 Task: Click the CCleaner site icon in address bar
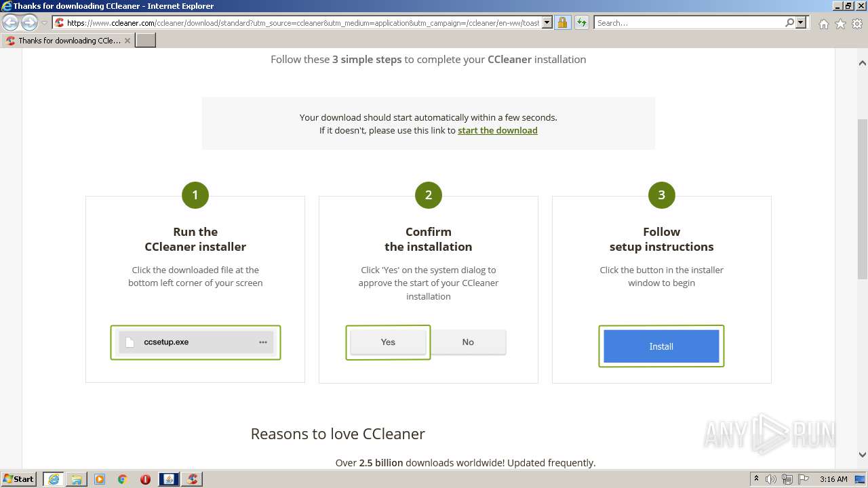pos(60,23)
